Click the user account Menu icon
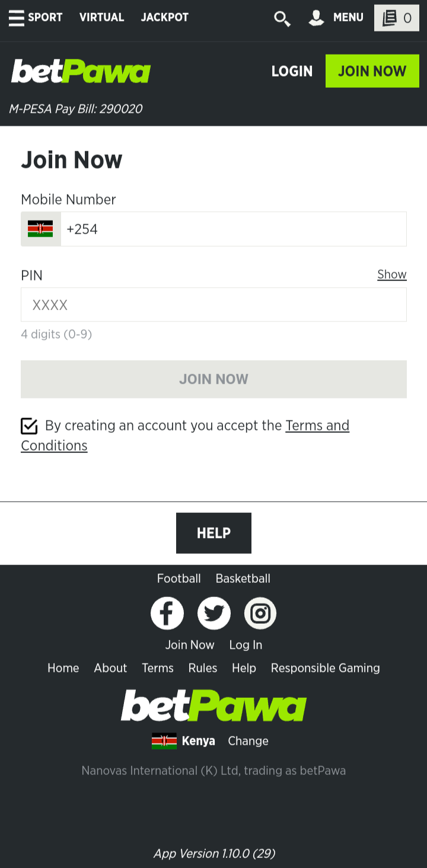 pyautogui.click(x=317, y=18)
